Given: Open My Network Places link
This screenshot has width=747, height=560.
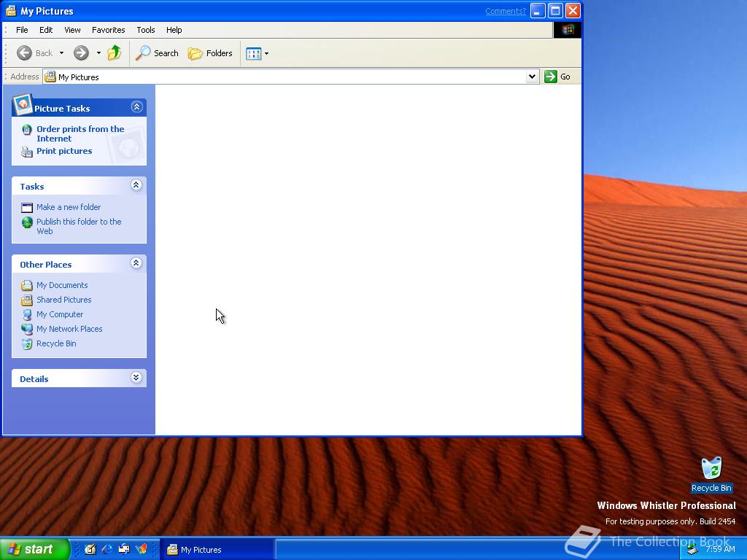Looking at the screenshot, I should point(69,329).
